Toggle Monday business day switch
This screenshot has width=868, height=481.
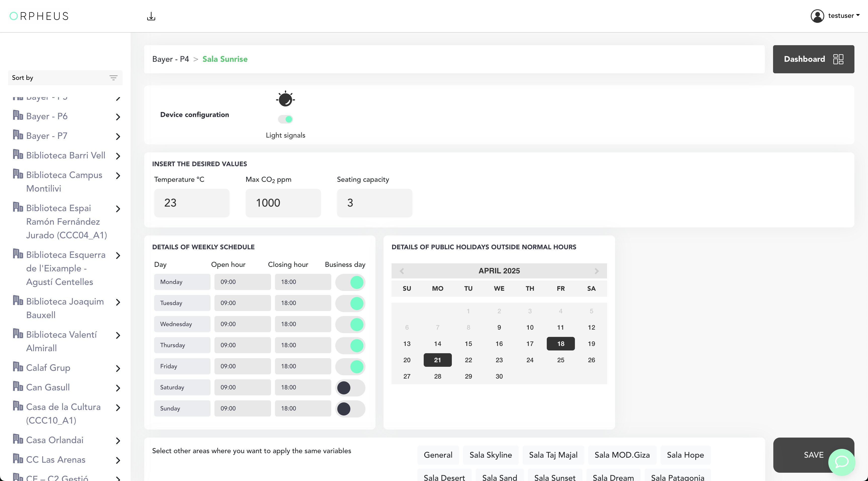(x=350, y=282)
